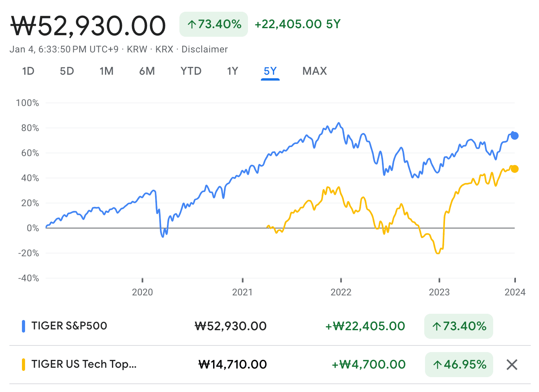Click the yellow TIGER US Tech color marker
539x392 pixels.
coord(24,365)
